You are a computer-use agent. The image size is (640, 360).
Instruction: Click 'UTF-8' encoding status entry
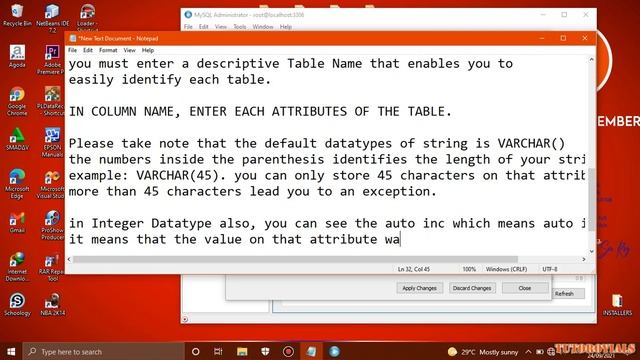point(550,269)
